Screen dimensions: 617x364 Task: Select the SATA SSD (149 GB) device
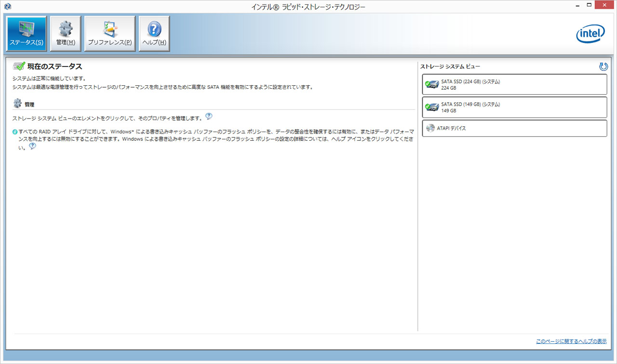pos(514,107)
